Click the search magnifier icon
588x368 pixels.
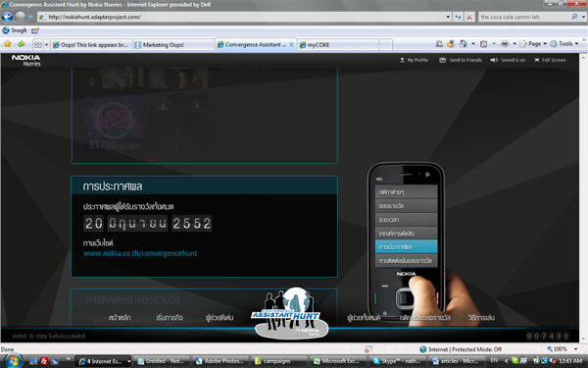click(x=574, y=17)
